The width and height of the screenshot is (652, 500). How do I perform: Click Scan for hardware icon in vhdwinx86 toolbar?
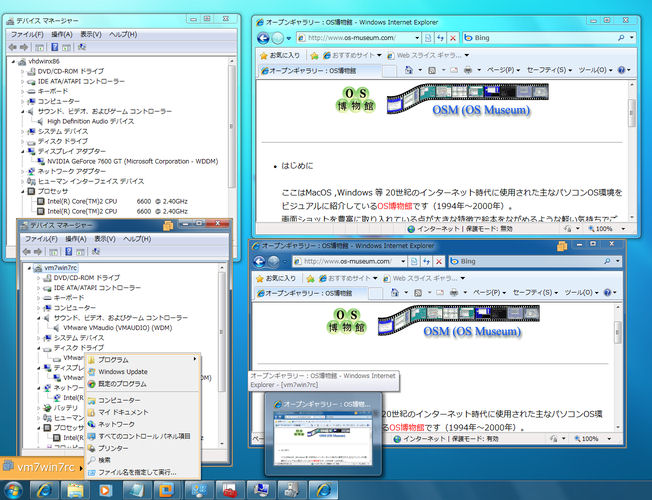(x=82, y=47)
